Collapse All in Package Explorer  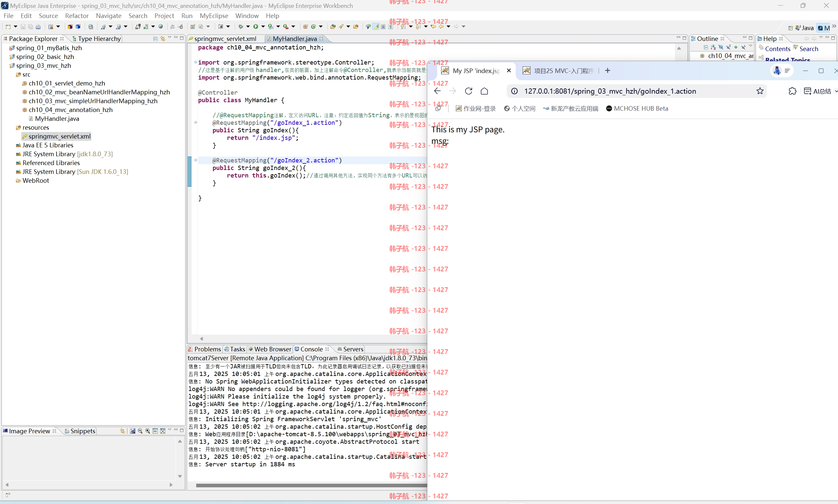(155, 39)
